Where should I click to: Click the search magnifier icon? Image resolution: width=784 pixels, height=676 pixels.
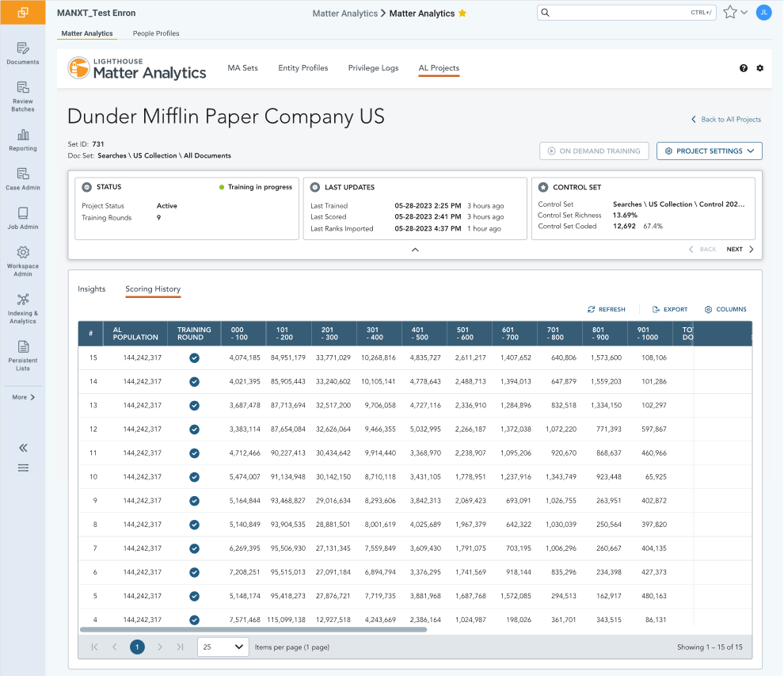click(x=546, y=13)
